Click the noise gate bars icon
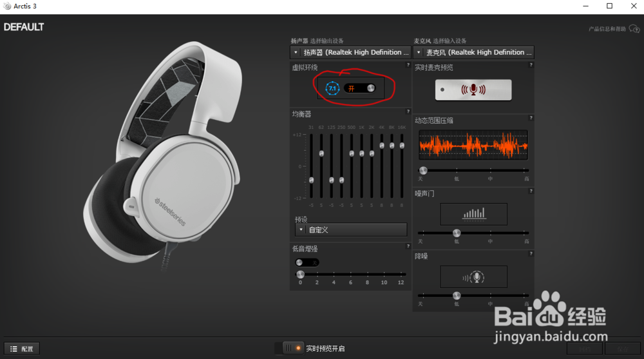Screen dimensions: 644x359 473,214
